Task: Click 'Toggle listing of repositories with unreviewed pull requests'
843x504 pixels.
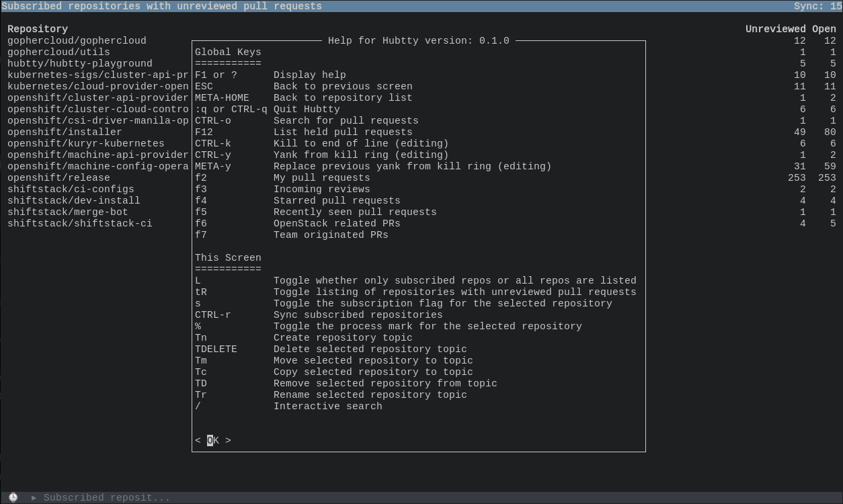Action: [x=455, y=292]
